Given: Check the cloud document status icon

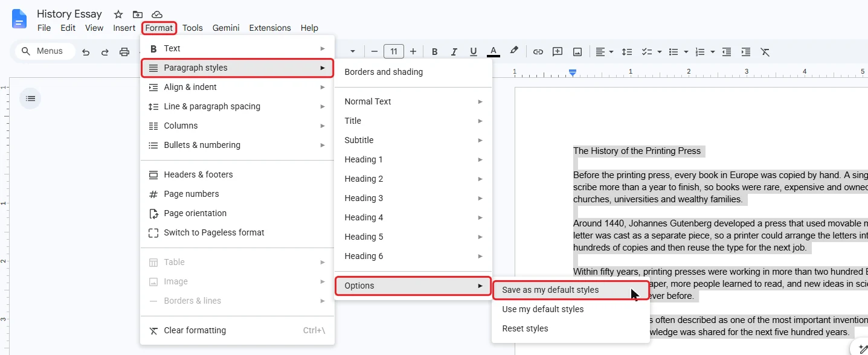Looking at the screenshot, I should tap(157, 14).
